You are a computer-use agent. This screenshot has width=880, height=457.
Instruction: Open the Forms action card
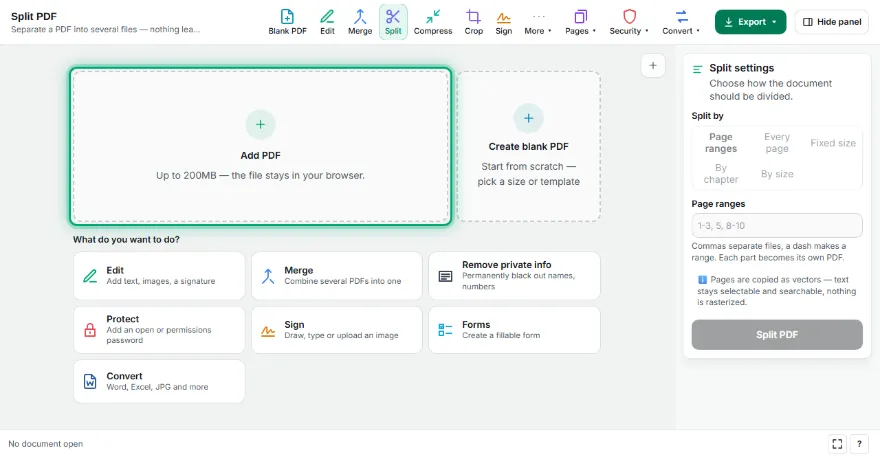[515, 330]
